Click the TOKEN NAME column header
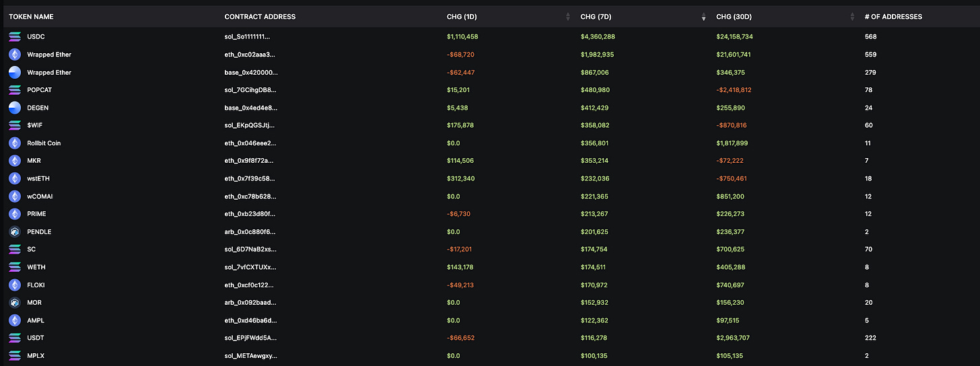The width and height of the screenshot is (980, 366). (31, 17)
